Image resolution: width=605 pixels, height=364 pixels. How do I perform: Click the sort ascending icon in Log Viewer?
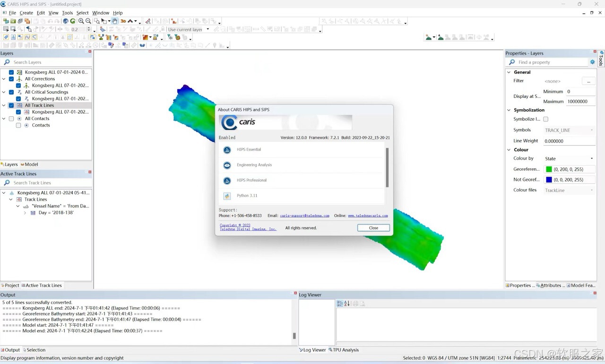click(x=346, y=303)
